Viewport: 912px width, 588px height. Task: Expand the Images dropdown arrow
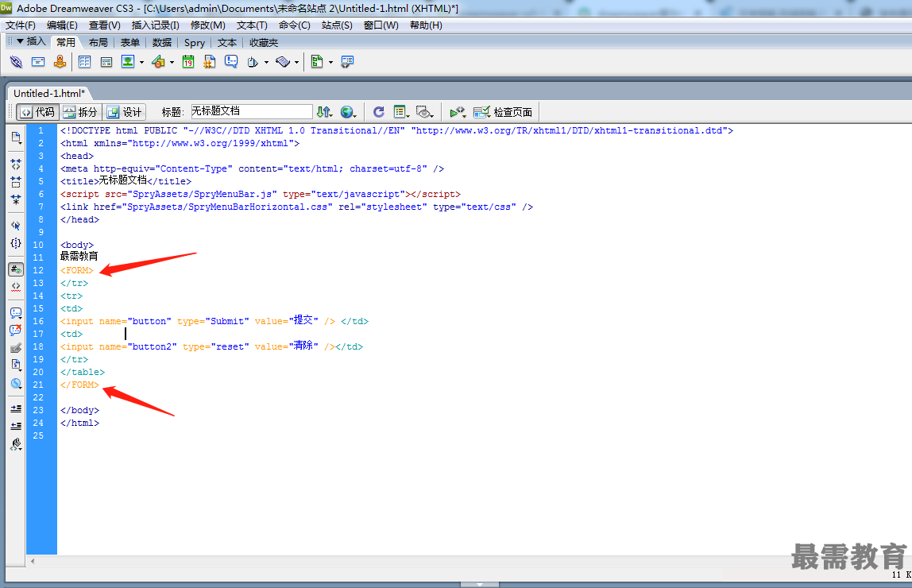click(141, 62)
